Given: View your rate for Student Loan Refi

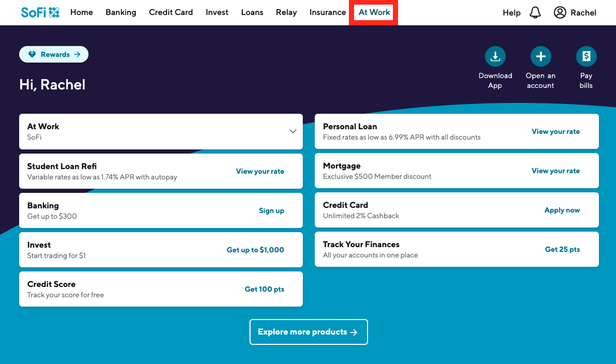Looking at the screenshot, I should pos(260,171).
